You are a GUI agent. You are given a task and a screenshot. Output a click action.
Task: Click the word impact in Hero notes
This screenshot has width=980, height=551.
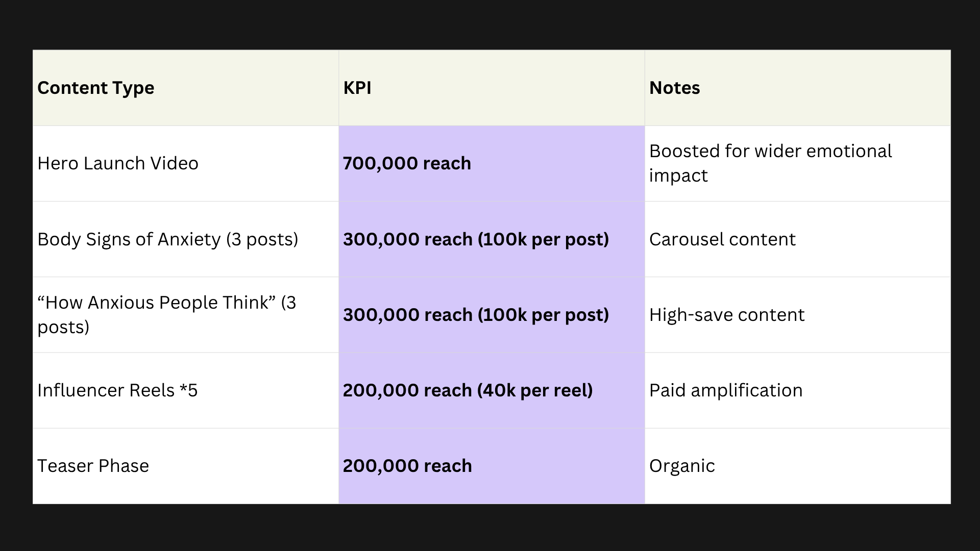tap(678, 176)
